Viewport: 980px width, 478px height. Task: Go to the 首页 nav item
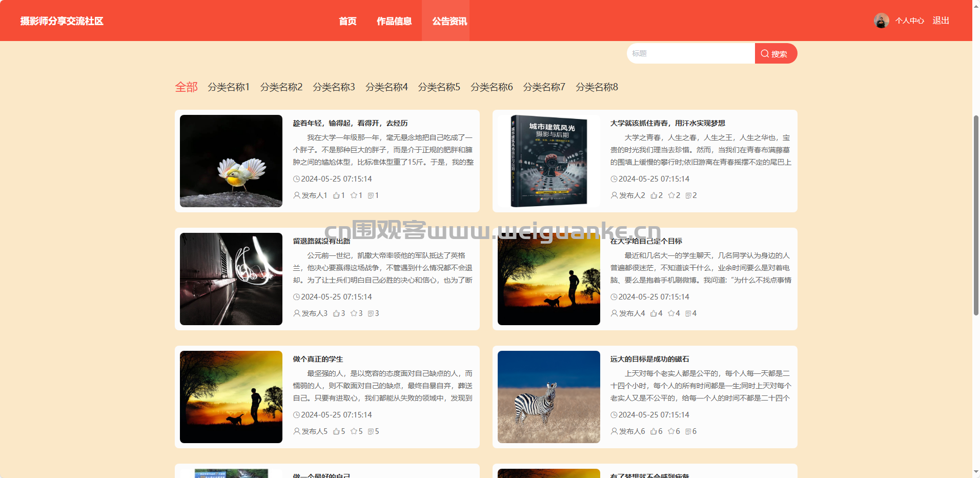click(348, 21)
